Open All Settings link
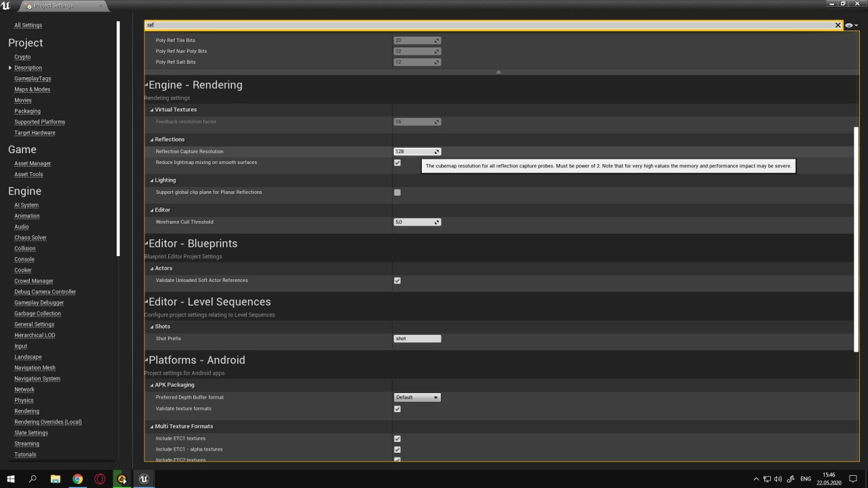Screen dimensions: 868x488 coord(28,26)
